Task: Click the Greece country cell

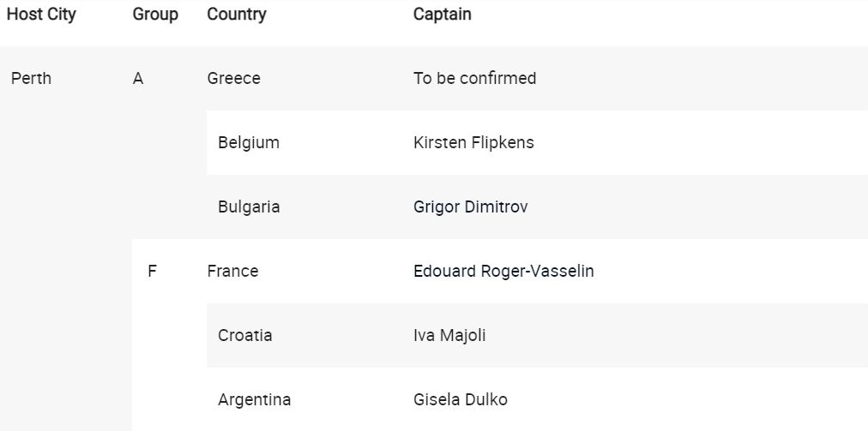Action: [x=233, y=78]
